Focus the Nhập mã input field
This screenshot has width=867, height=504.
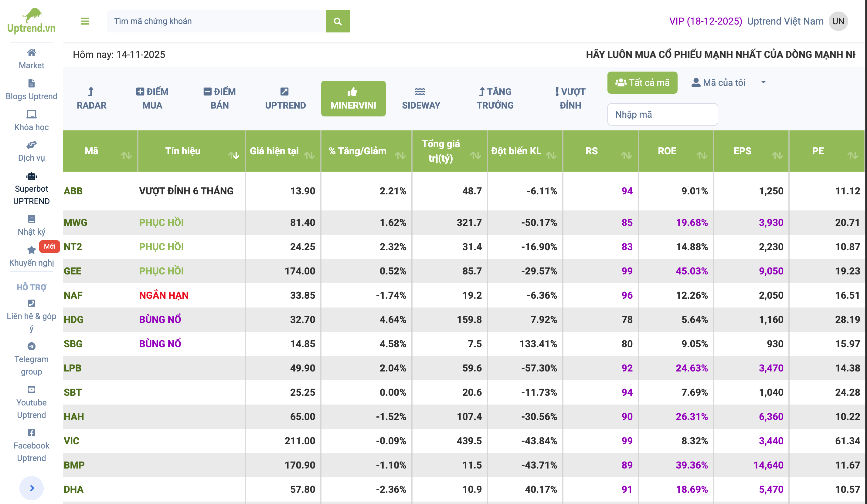click(662, 115)
